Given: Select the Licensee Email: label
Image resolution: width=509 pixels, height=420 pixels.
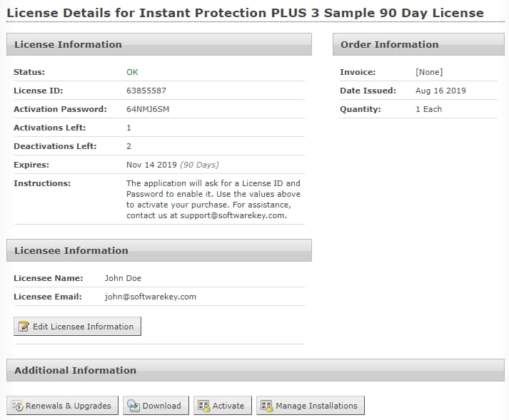Looking at the screenshot, I should point(48,297).
